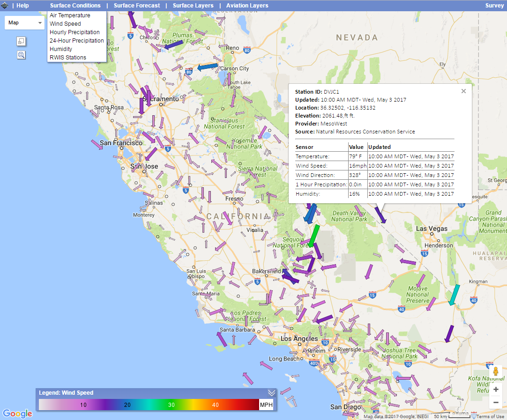Click the Survey link

(494, 6)
